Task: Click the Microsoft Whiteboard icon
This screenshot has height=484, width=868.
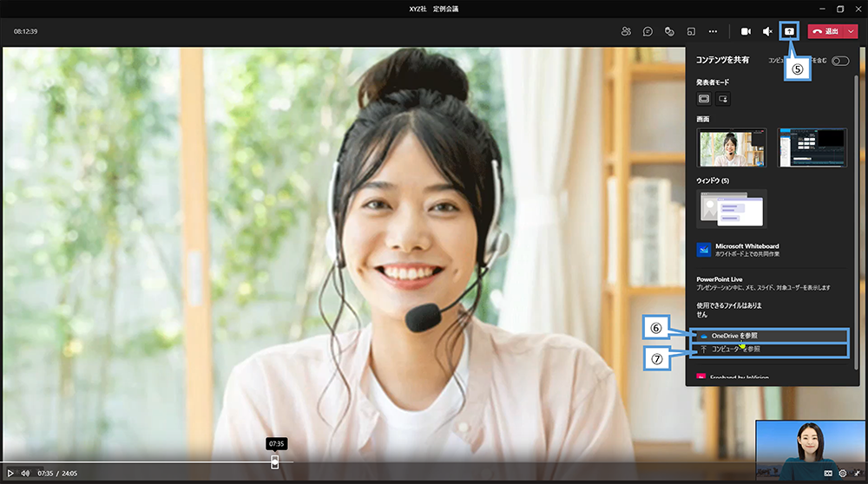Action: [704, 250]
